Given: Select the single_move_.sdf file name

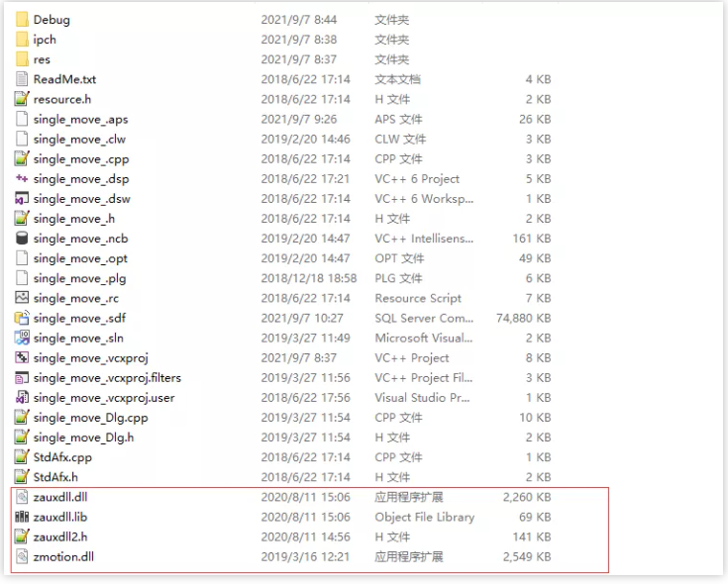Looking at the screenshot, I should pos(79,318).
